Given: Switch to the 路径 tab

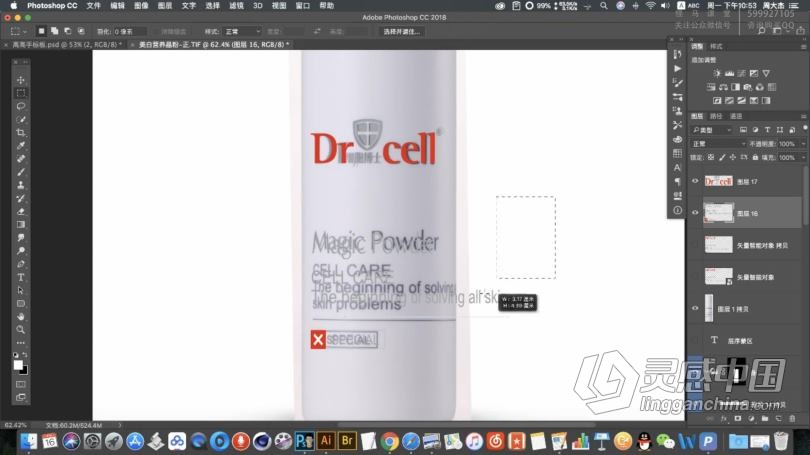Looking at the screenshot, I should click(716, 116).
